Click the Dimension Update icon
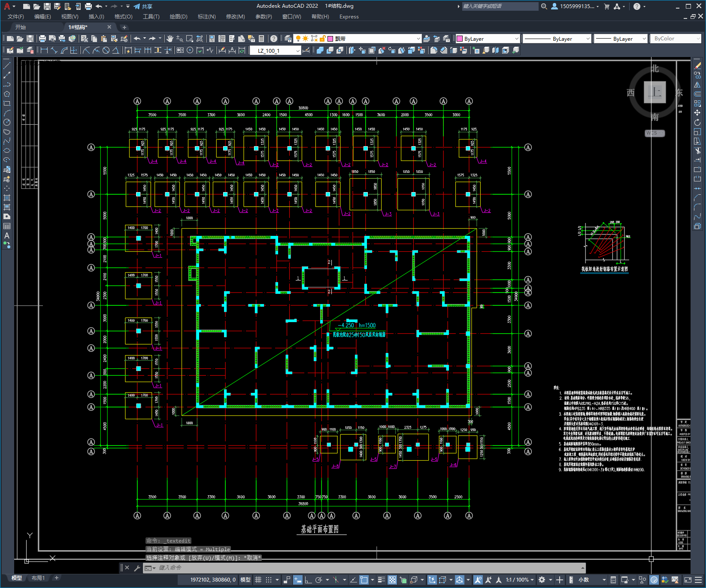 coord(242,50)
